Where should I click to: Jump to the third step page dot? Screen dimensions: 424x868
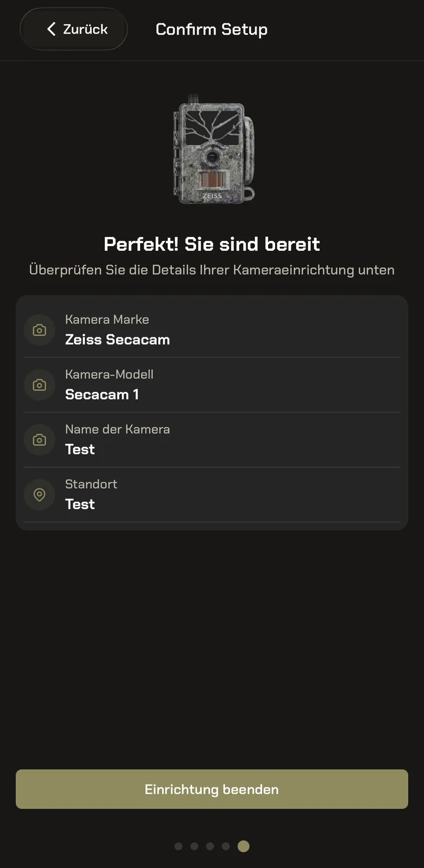210,846
